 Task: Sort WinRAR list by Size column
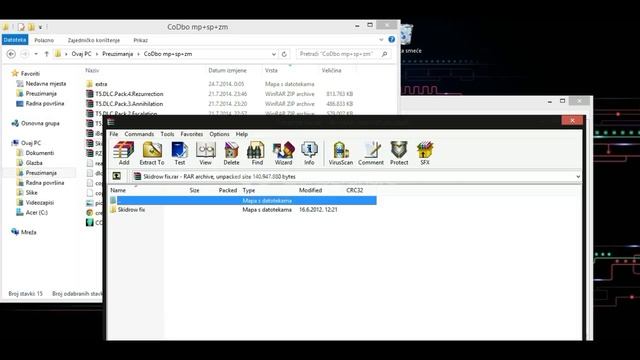coord(194,190)
